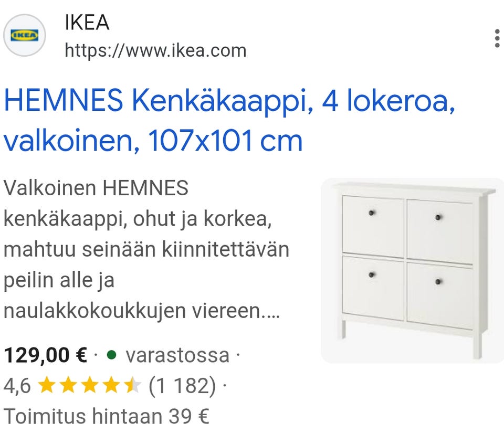The width and height of the screenshot is (504, 434).
Task: Click the 4,6 rating number
Action: coord(17,386)
